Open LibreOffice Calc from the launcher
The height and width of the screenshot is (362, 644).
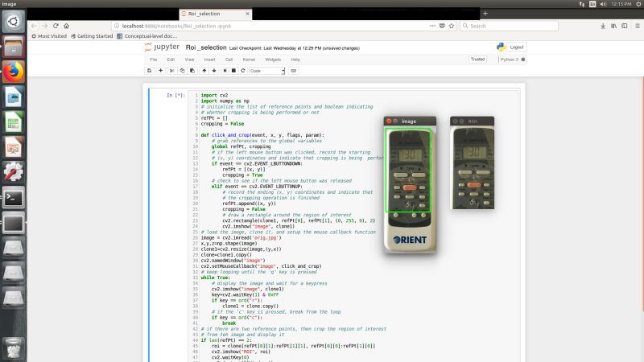13,122
